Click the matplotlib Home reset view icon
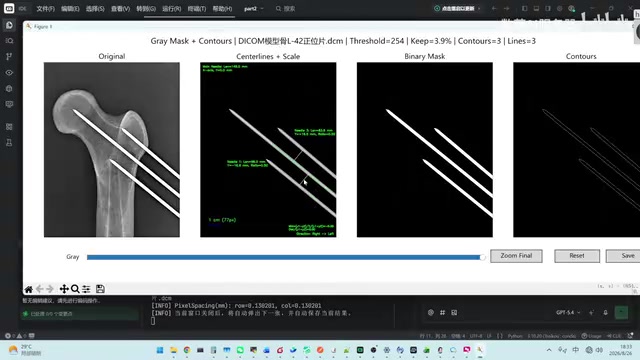Screen dimensions: 640x360 tap(29, 289)
